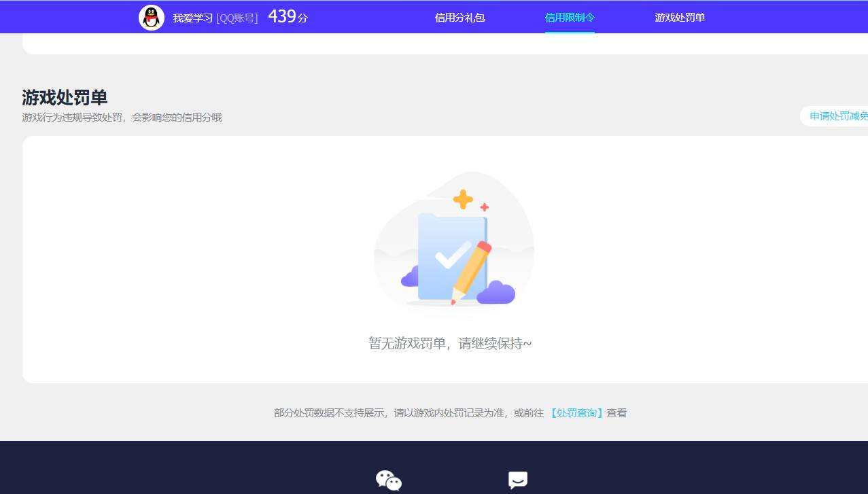The image size is (868, 494).
Task: Open the chat bubble support icon in footer
Action: point(518,480)
